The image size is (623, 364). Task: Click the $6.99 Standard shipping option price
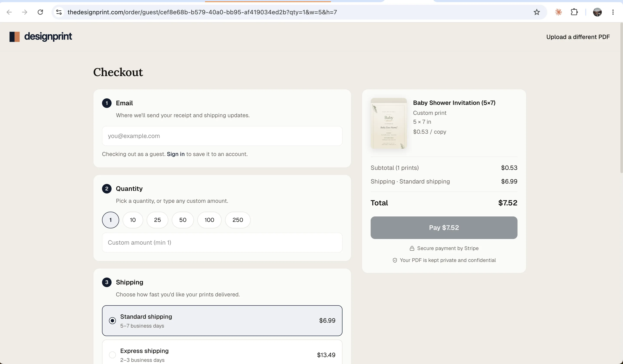tap(327, 320)
